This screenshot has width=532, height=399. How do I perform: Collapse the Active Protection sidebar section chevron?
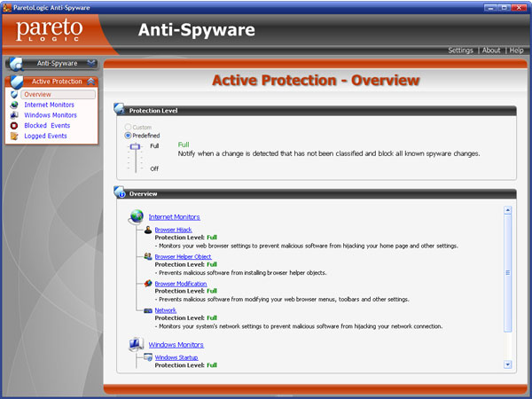tap(91, 82)
